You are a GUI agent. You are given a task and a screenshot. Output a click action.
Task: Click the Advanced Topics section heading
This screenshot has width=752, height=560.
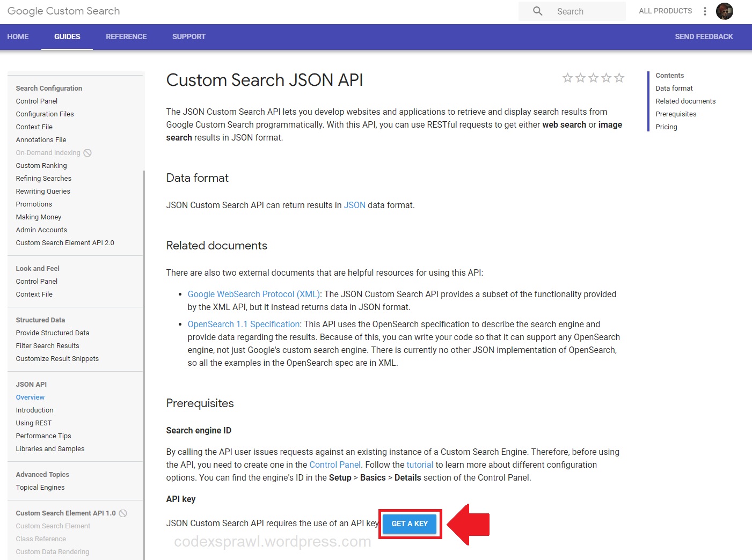coord(42,475)
